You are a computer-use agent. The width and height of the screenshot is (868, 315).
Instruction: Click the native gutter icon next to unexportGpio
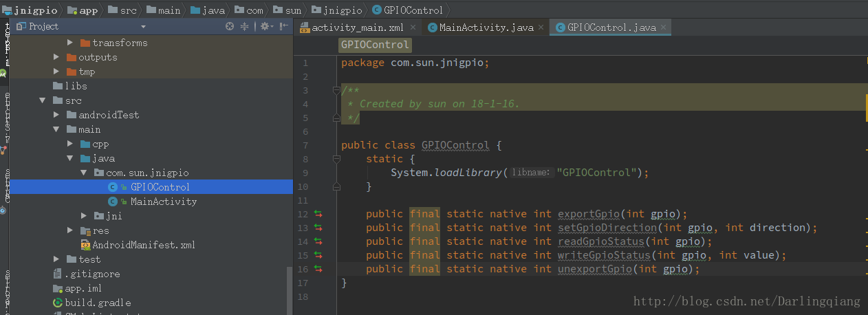point(318,269)
